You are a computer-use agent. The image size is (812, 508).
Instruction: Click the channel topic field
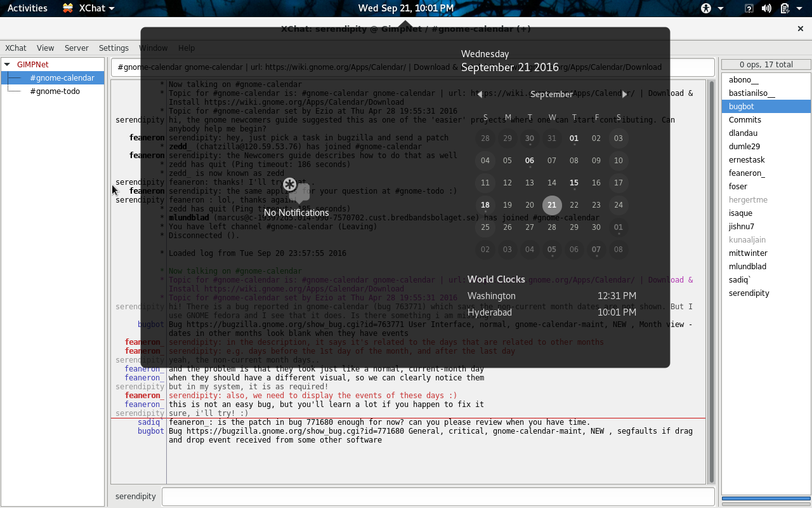413,67
